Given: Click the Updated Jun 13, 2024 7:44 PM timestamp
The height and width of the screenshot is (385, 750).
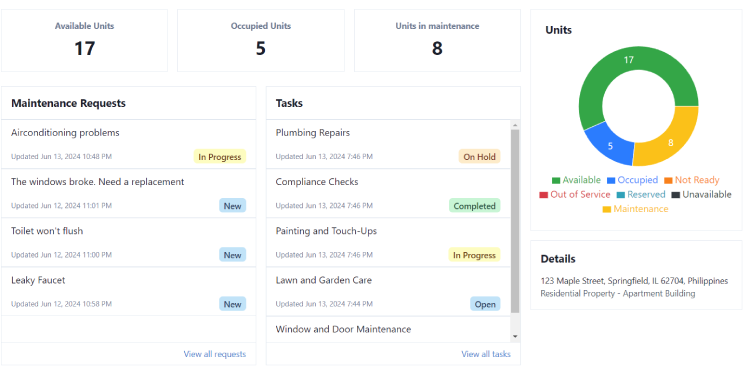Looking at the screenshot, I should click(x=324, y=304).
